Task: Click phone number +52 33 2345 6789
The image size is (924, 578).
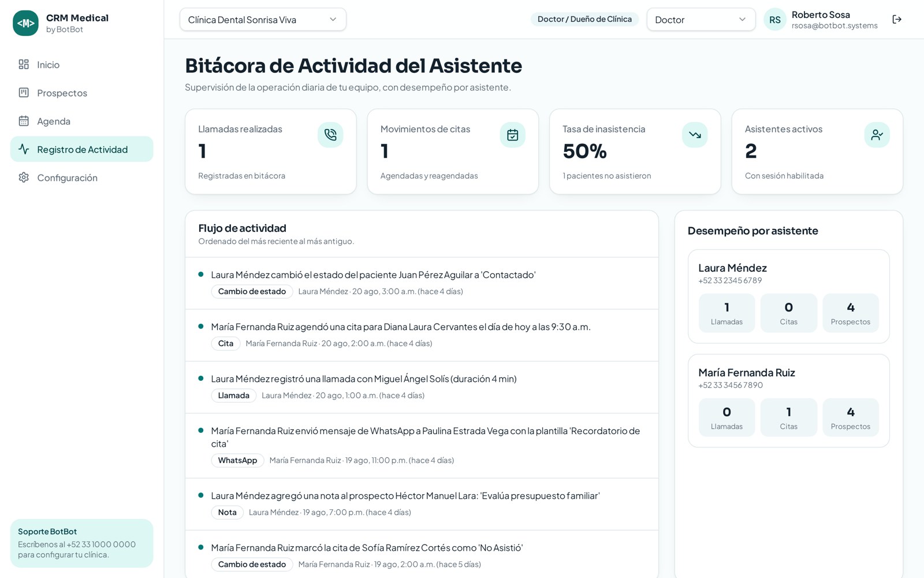Action: point(730,280)
